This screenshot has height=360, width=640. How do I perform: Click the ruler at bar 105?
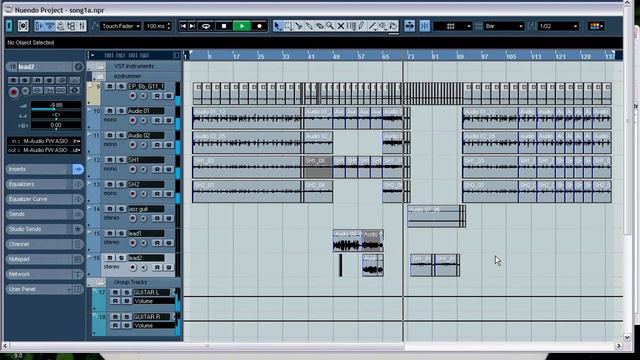click(511, 56)
